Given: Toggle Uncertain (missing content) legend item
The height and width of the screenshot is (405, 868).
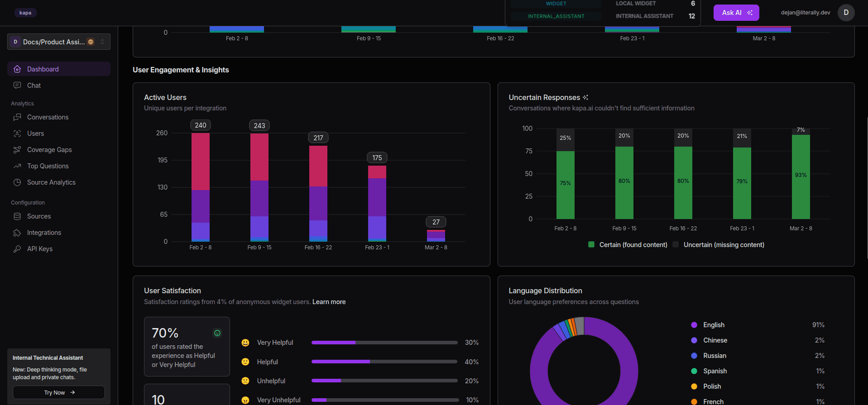Looking at the screenshot, I should click(719, 245).
